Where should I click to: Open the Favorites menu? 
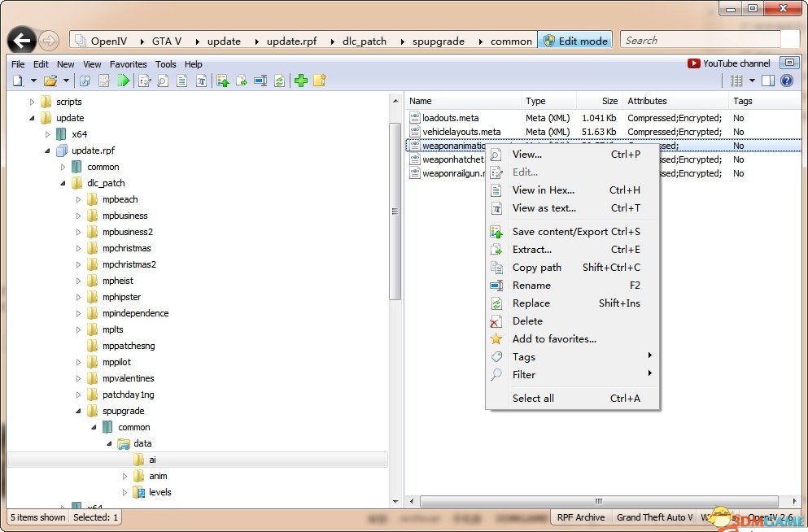129,64
